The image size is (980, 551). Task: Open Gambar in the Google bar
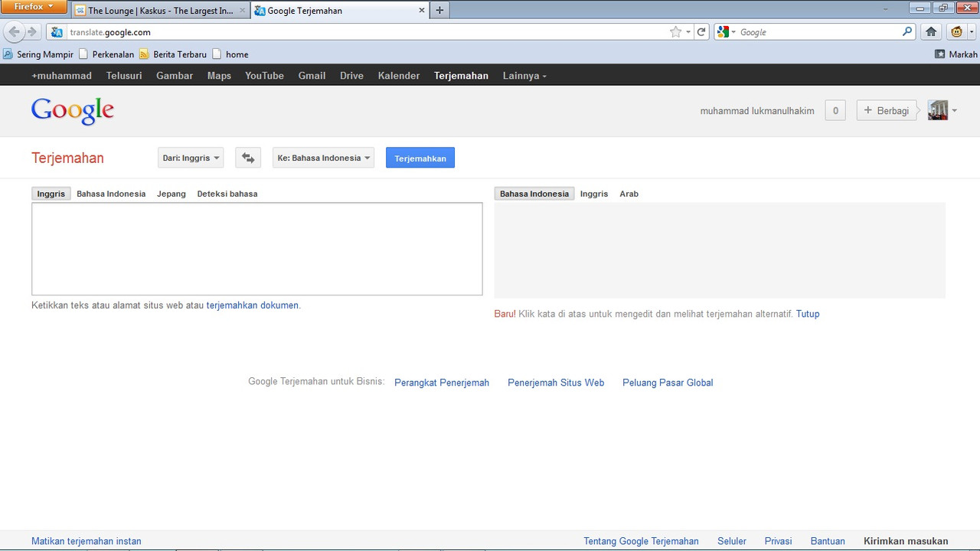click(x=175, y=76)
